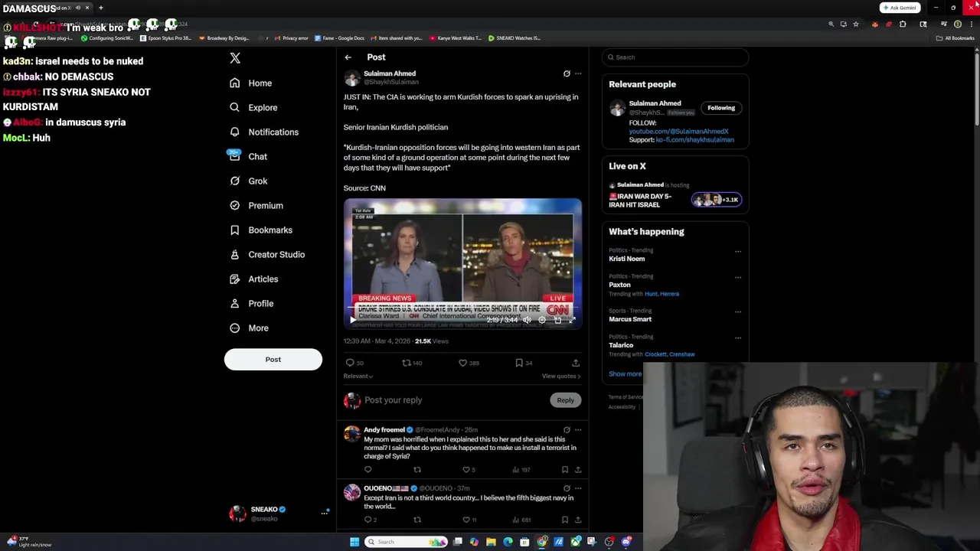The width and height of the screenshot is (980, 551).
Task: Repost Andy froemel's reply
Action: click(x=417, y=470)
